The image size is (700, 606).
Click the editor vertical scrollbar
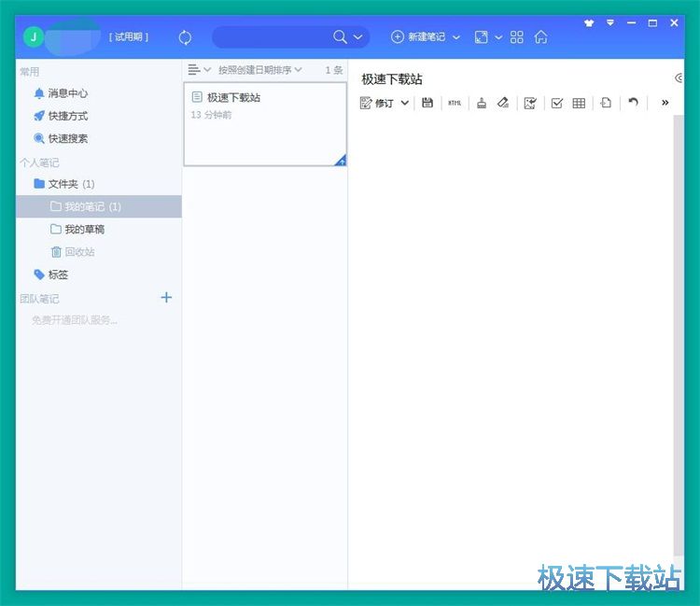click(679, 335)
